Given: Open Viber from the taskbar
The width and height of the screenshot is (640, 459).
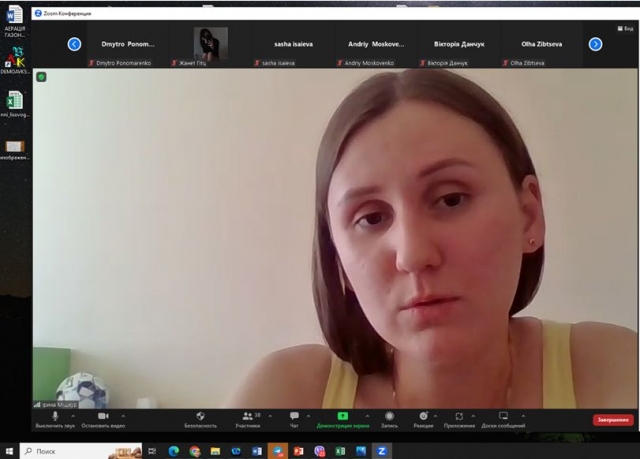Looking at the screenshot, I should click(x=320, y=451).
